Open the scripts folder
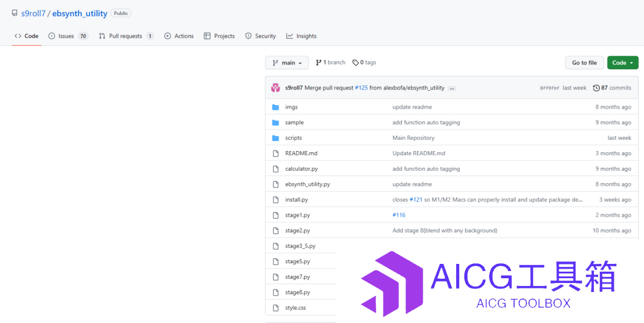644x323 pixels. pos(293,138)
